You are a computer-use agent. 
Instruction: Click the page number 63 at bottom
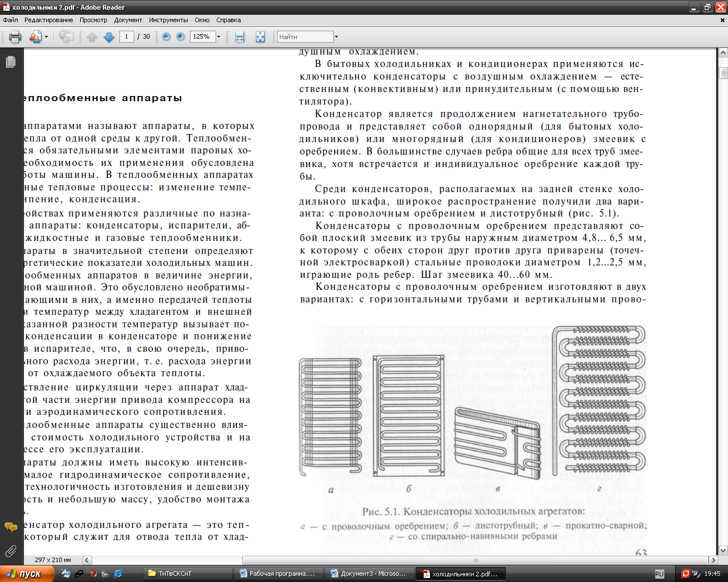pyautogui.click(x=641, y=552)
